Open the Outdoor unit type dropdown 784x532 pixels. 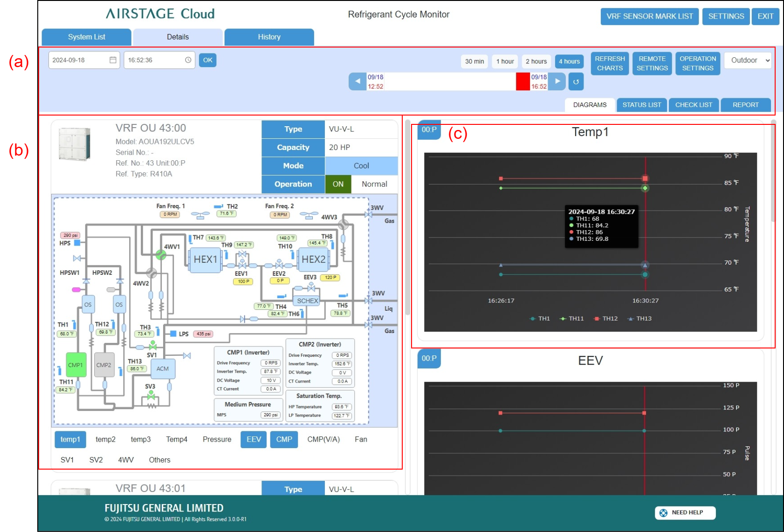(x=748, y=61)
